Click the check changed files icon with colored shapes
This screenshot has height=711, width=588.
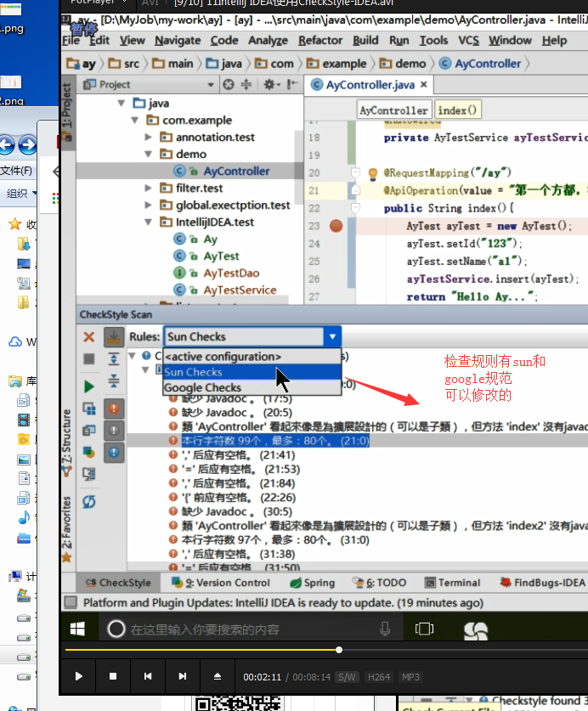[x=89, y=452]
